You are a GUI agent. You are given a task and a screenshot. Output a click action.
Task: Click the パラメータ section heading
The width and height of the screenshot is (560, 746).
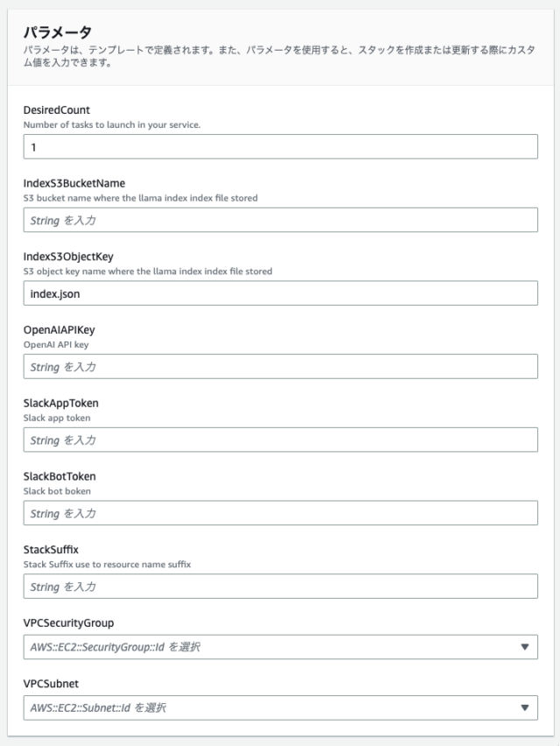pos(58,32)
